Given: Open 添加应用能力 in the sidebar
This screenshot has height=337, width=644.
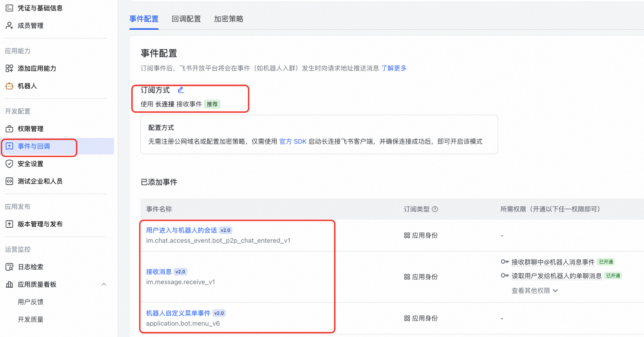Looking at the screenshot, I should point(37,68).
